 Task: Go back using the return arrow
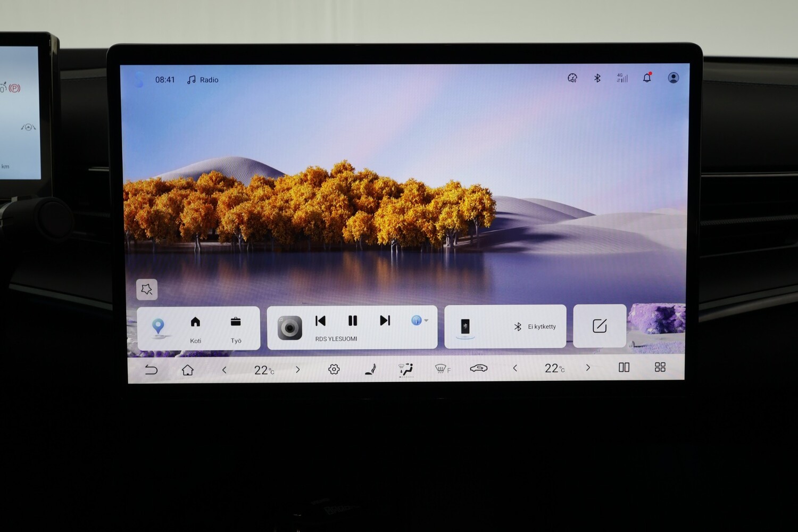(x=151, y=370)
